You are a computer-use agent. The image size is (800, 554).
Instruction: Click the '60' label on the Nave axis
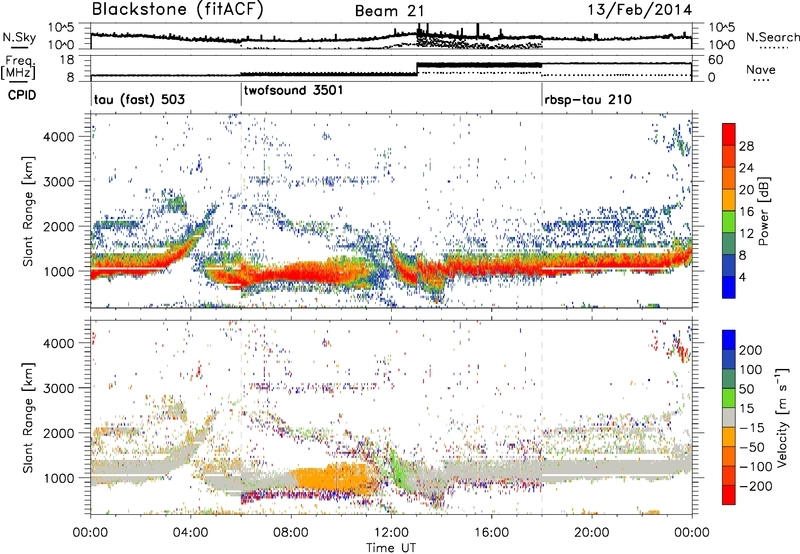point(716,60)
